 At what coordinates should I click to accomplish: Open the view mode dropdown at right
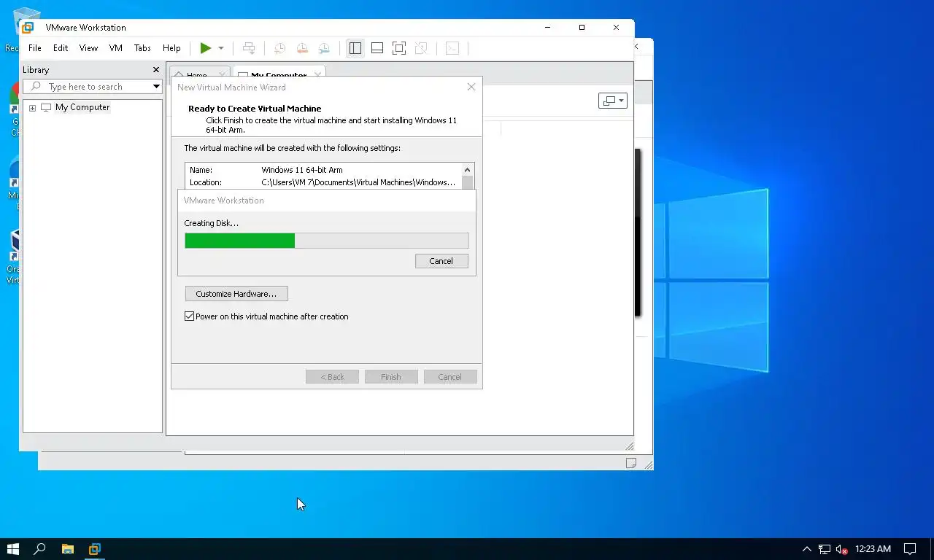tap(612, 101)
